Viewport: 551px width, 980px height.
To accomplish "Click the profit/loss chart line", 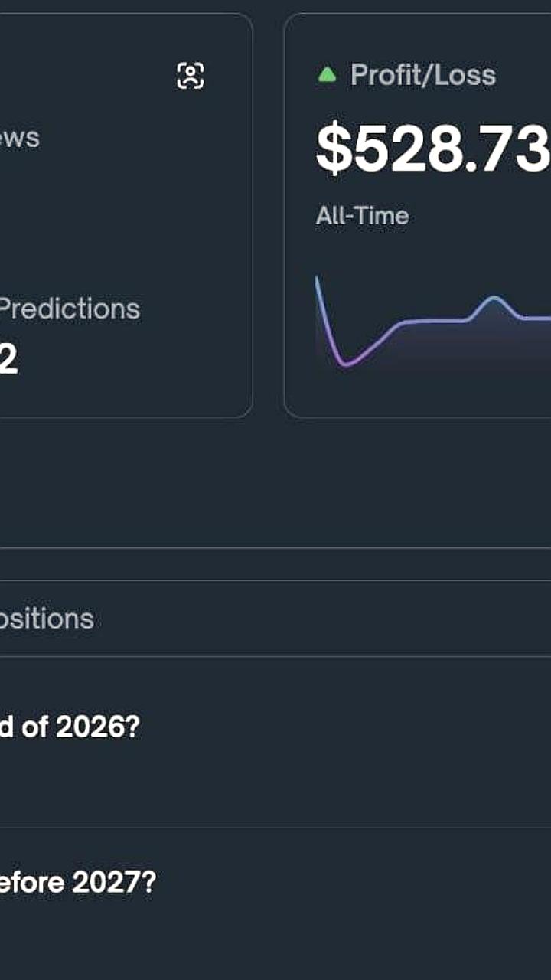I will tap(429, 322).
